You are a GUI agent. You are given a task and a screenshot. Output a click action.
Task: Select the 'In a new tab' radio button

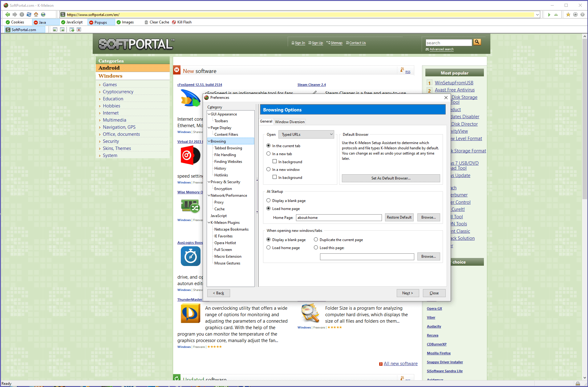[x=269, y=154]
